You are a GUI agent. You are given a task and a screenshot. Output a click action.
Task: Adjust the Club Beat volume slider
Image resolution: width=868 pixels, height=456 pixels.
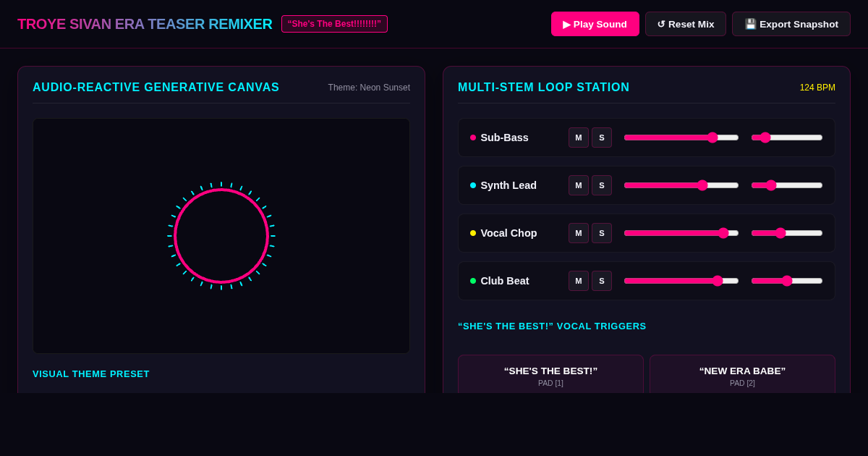tap(681, 281)
